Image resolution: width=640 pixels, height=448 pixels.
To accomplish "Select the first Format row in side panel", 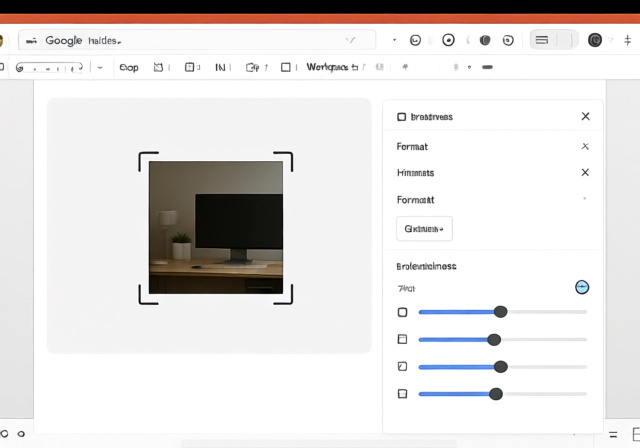I will point(413,146).
